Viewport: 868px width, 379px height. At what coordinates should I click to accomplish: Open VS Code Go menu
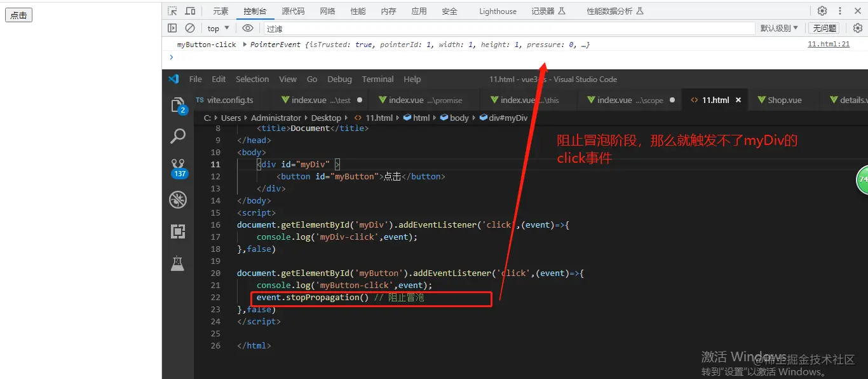tap(312, 79)
